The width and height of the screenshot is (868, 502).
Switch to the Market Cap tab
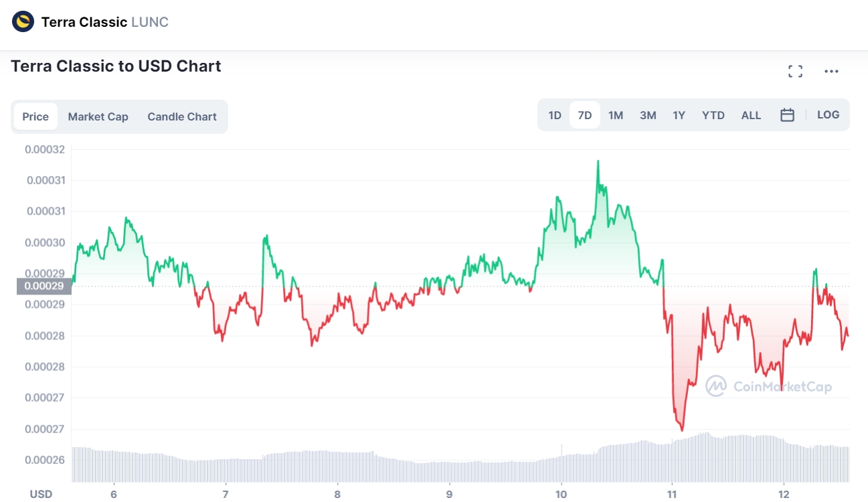point(98,116)
